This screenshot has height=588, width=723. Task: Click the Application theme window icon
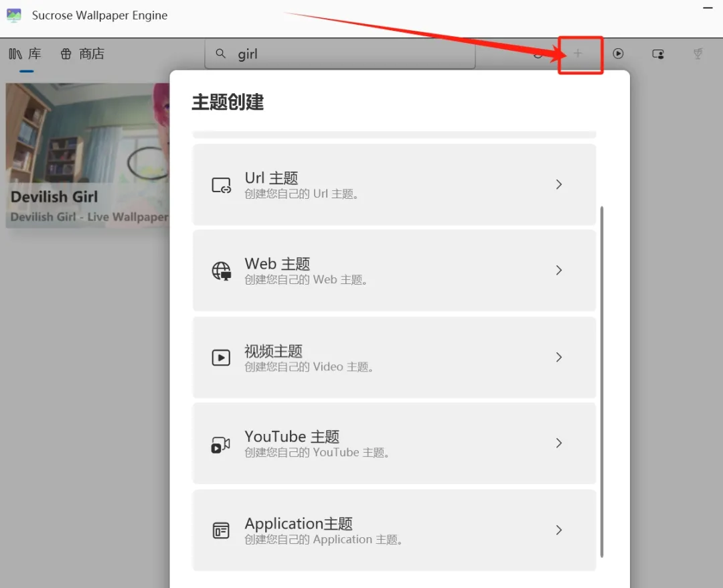pos(221,530)
